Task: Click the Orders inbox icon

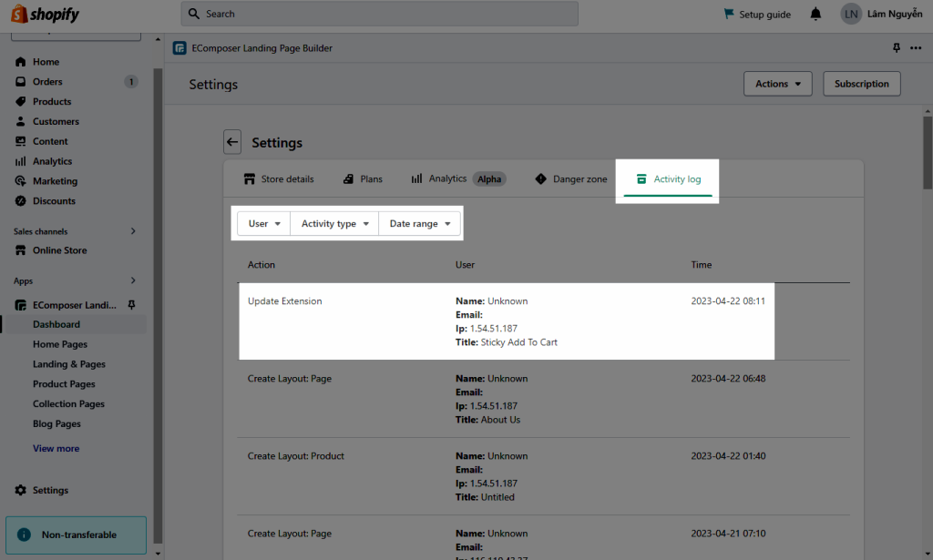Action: coord(20,81)
